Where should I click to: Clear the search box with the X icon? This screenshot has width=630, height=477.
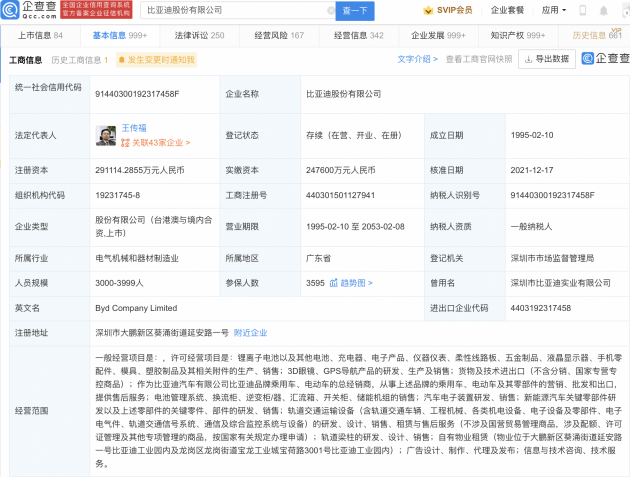[x=331, y=11]
